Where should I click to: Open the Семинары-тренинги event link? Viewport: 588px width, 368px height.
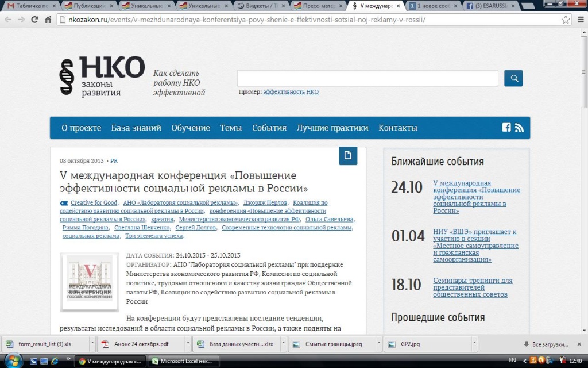(x=473, y=287)
